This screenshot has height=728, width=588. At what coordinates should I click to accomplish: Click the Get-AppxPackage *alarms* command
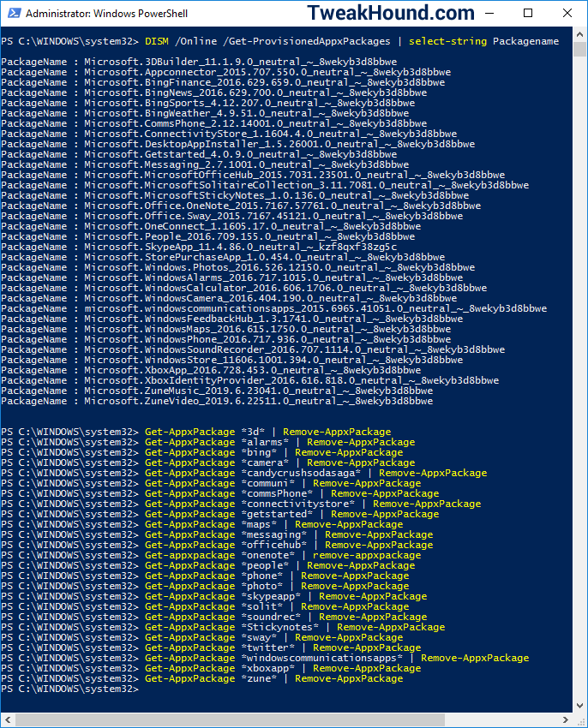pyautogui.click(x=208, y=442)
